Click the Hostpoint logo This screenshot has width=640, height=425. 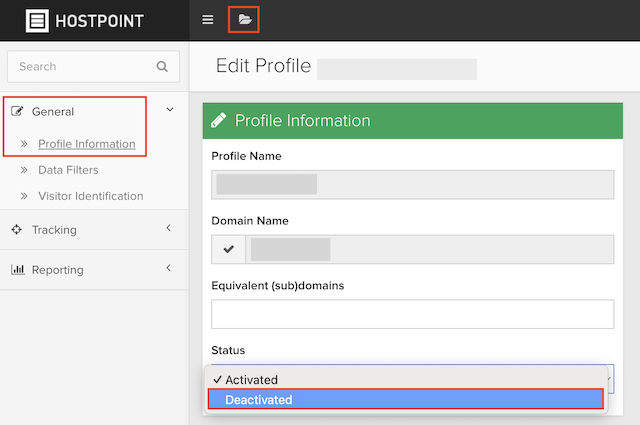85,20
